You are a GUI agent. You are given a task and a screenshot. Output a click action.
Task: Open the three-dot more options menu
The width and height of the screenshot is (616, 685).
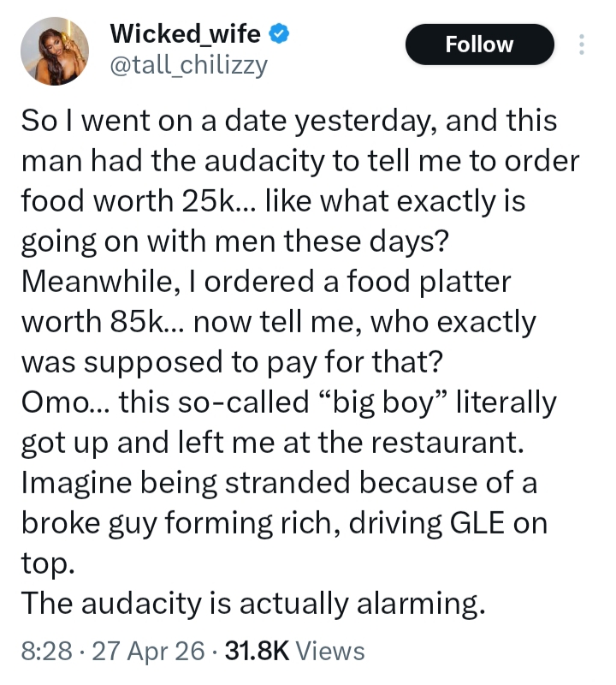[x=583, y=45]
